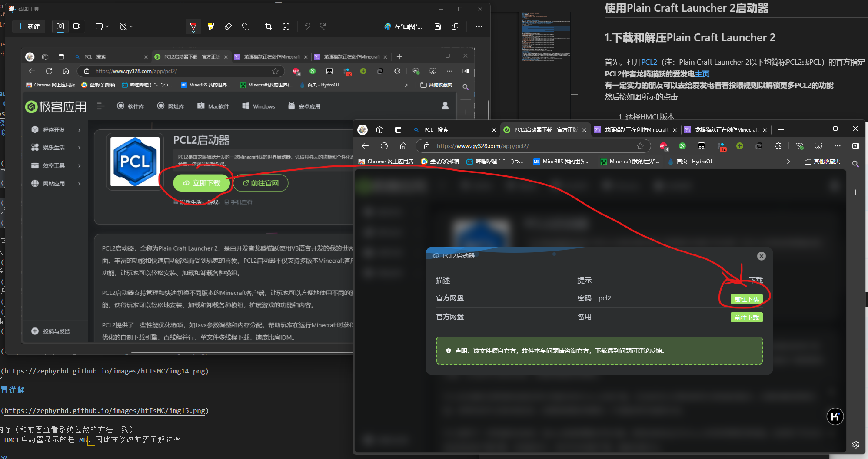Click 前往下载 in the 备用 row
The height and width of the screenshot is (459, 868).
click(746, 317)
